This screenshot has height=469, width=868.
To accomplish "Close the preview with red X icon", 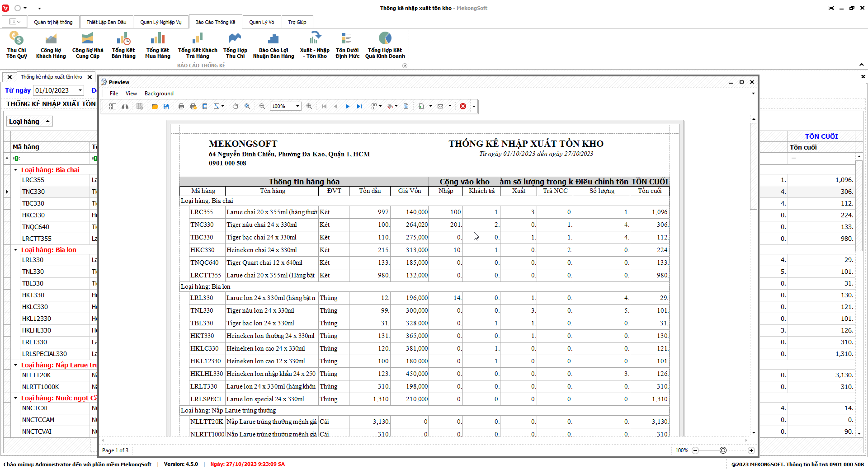I will coord(463,106).
